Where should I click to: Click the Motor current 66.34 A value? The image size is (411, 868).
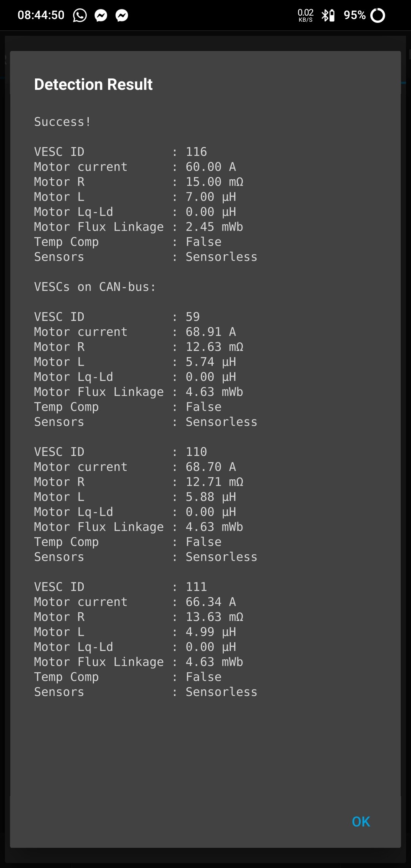[210, 602]
